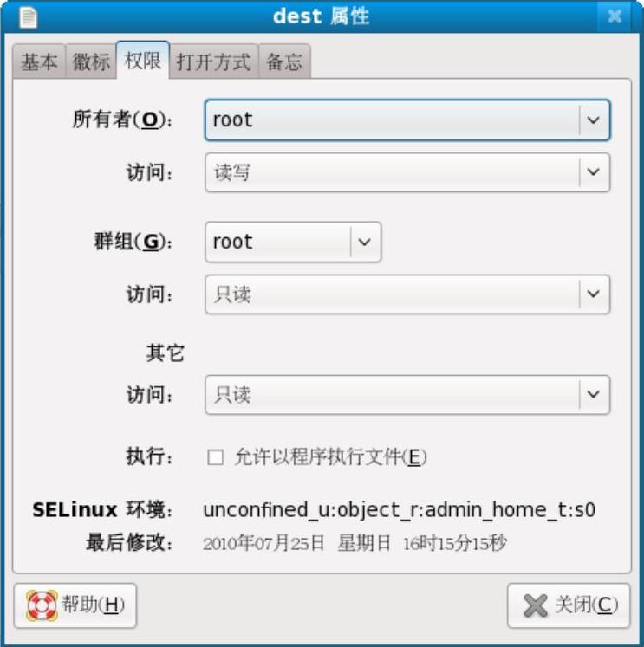Open the 群组 root group combo box

point(293,242)
